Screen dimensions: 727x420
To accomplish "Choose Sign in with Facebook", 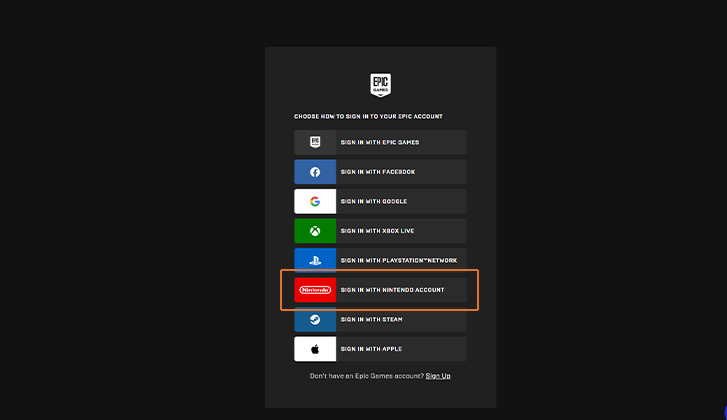I will (380, 172).
